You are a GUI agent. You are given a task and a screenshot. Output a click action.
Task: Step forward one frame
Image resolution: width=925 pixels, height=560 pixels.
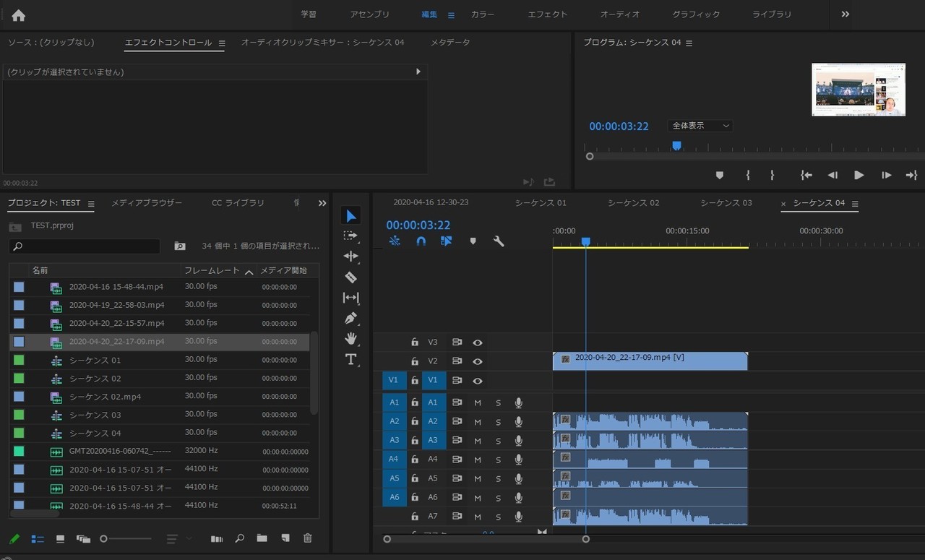pos(886,175)
